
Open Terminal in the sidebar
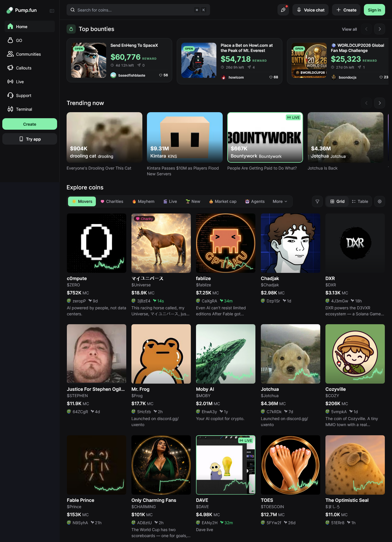pyautogui.click(x=30, y=109)
